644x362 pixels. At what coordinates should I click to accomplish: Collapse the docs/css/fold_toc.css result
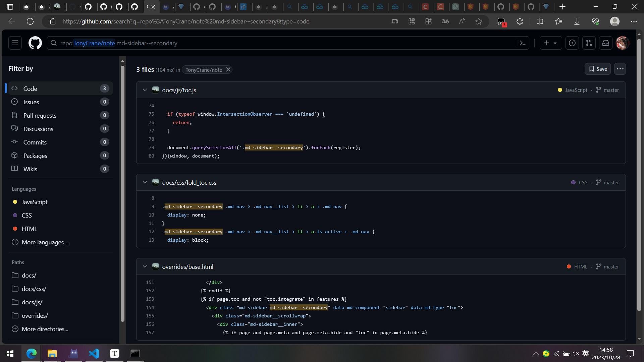click(x=145, y=182)
